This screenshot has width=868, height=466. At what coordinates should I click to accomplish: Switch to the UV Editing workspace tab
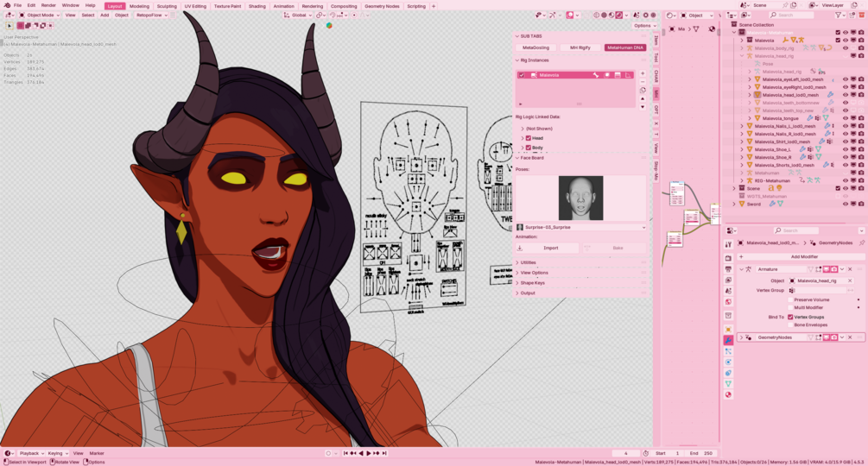[195, 6]
